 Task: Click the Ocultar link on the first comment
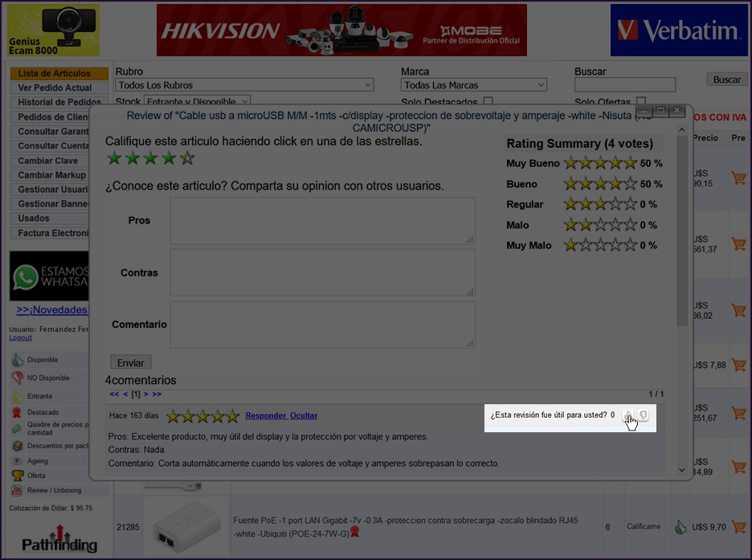(x=304, y=415)
